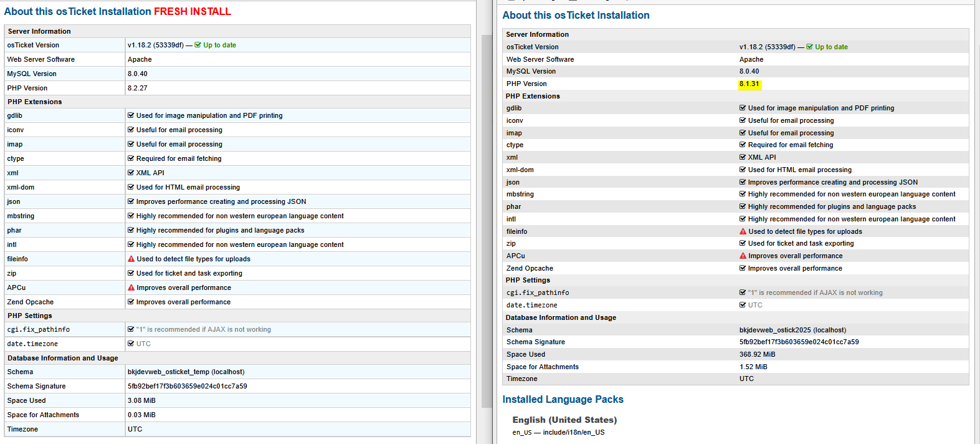Click 'Up to date' link in right panel

point(831,47)
